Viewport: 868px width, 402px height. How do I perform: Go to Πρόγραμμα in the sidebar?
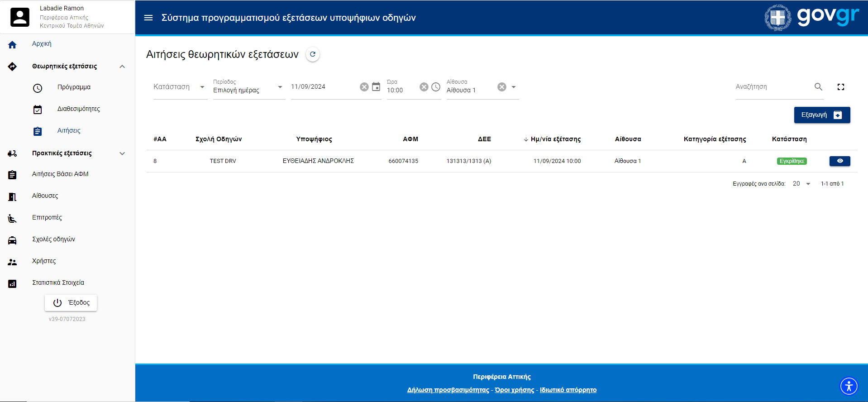[x=74, y=87]
